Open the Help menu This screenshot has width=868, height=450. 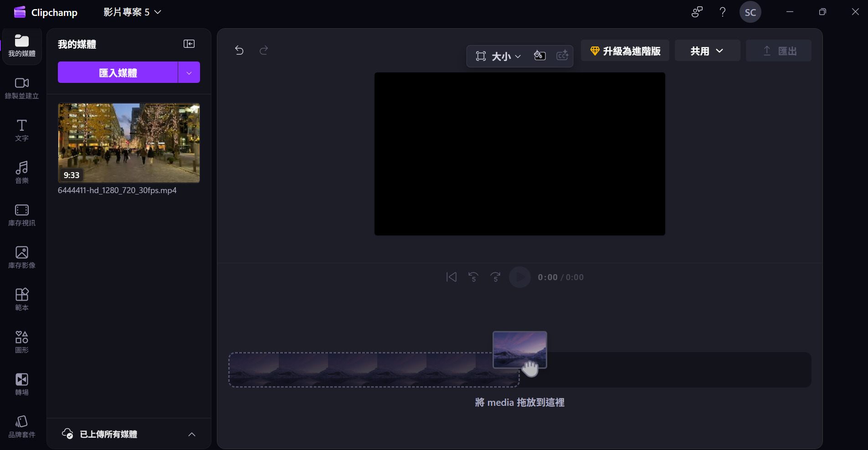click(x=722, y=12)
